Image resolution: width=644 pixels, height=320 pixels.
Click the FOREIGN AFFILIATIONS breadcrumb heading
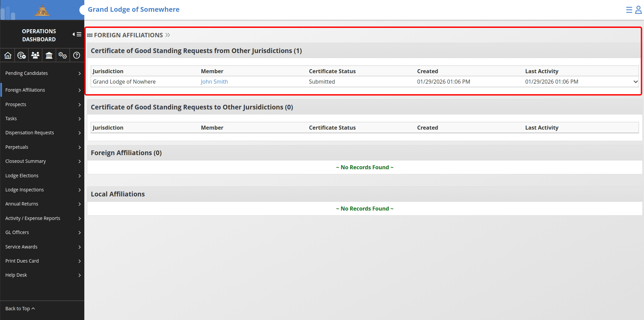pos(128,35)
